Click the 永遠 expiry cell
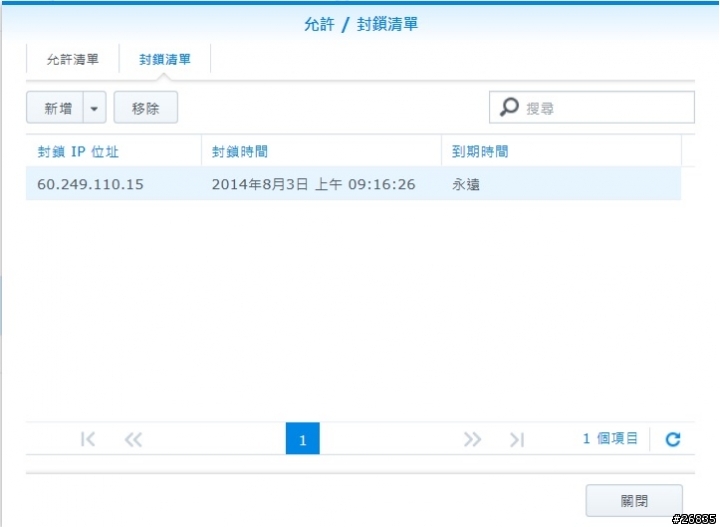 point(466,185)
